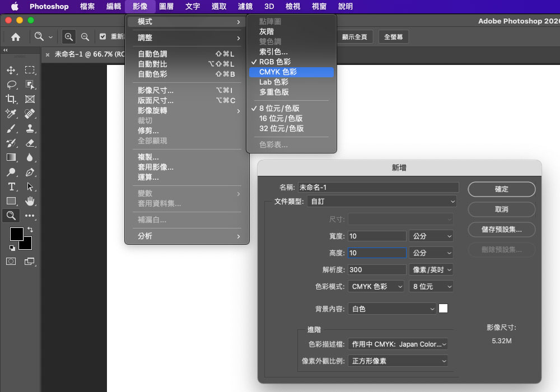Swap foreground and background colors

click(x=30, y=230)
